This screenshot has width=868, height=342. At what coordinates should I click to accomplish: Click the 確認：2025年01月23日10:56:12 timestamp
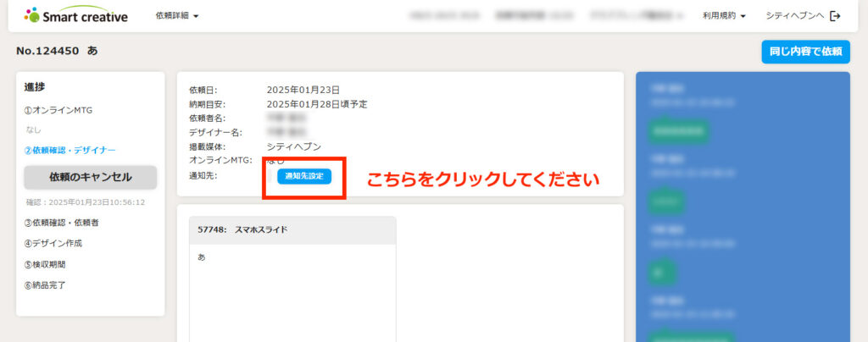(86, 203)
